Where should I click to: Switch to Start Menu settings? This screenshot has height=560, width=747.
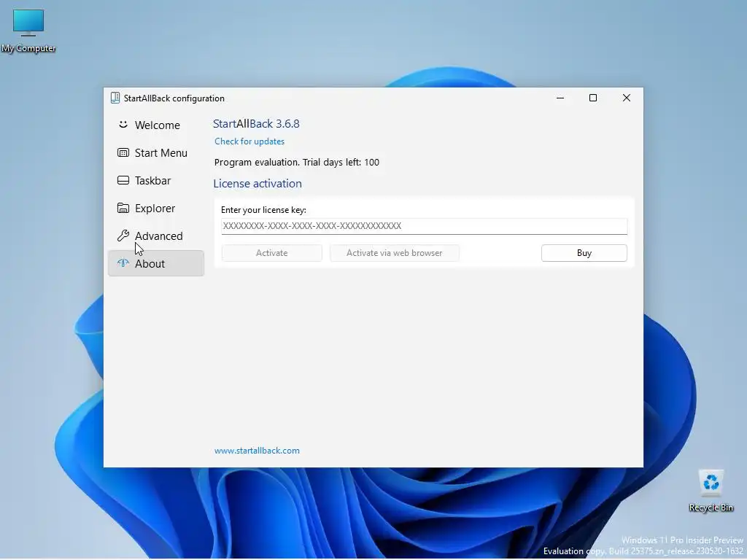[x=156, y=153]
